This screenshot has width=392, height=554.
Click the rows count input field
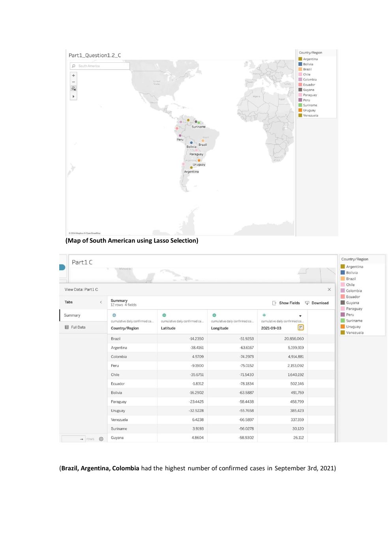(x=73, y=439)
